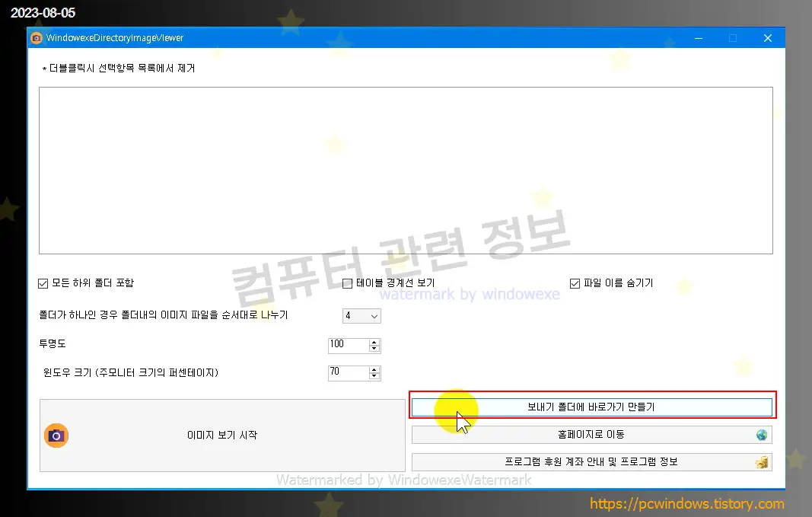Image resolution: width=812 pixels, height=517 pixels.
Task: Minimize the WindowexeDirectoryImageViewer window
Action: coord(699,38)
